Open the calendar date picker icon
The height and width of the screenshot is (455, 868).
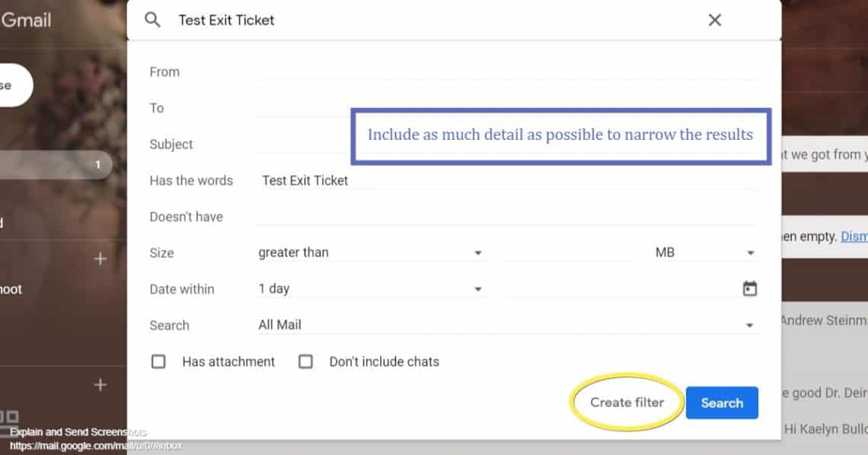pyautogui.click(x=751, y=288)
